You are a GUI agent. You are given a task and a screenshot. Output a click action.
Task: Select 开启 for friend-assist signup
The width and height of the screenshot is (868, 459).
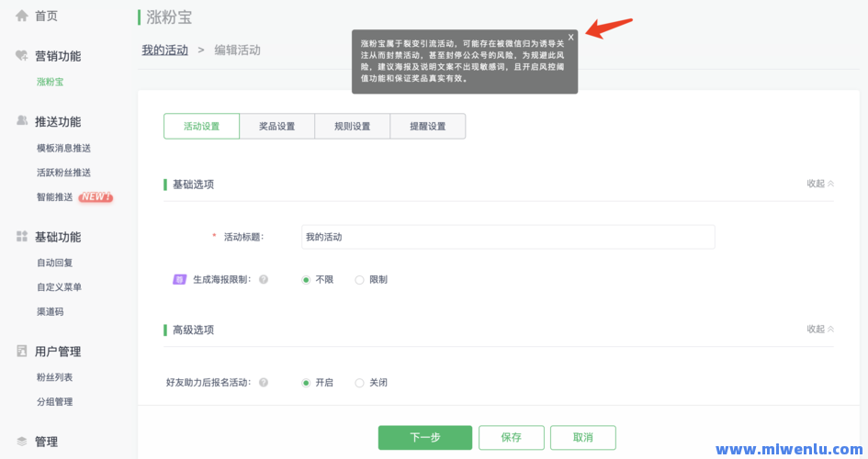(x=306, y=383)
